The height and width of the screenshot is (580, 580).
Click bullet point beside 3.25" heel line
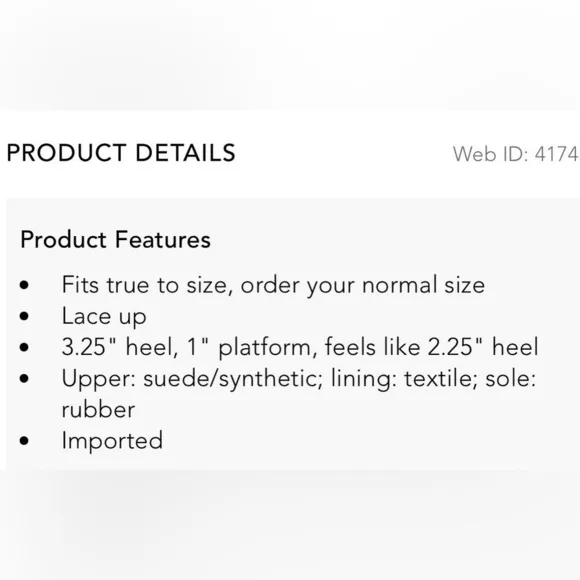(x=24, y=347)
